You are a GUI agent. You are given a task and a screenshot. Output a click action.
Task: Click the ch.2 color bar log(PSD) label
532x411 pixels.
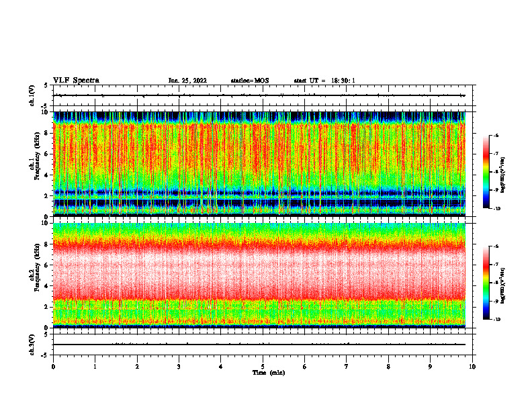[x=503, y=286]
